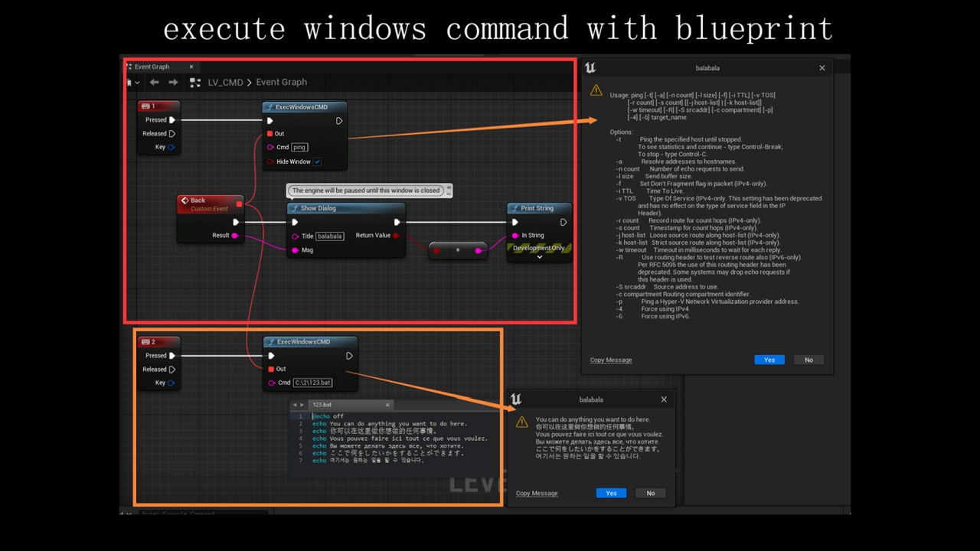This screenshot has width=980, height=551.
Task: Click the red Out delegate pin on first ExecWindowsCMD
Action: [270, 134]
